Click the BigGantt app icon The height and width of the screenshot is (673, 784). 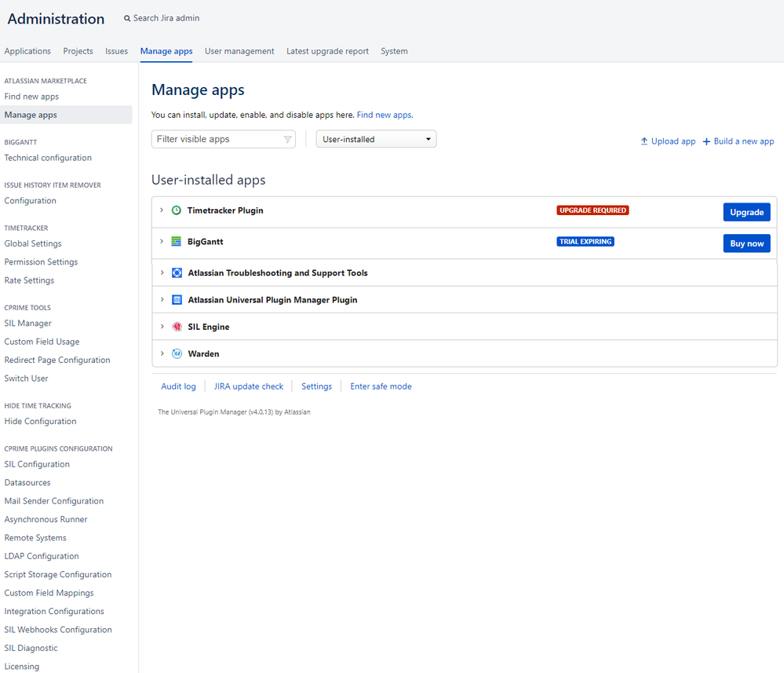[x=177, y=241]
